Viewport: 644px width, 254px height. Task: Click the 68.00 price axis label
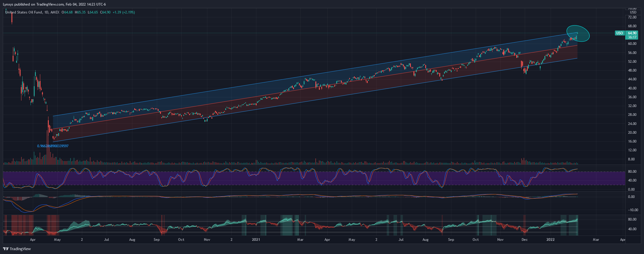coord(632,26)
